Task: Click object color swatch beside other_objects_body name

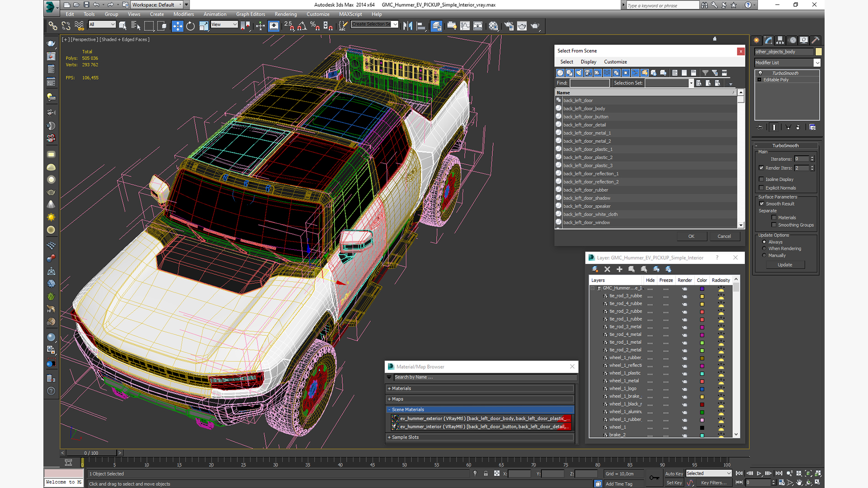Action: tap(819, 52)
